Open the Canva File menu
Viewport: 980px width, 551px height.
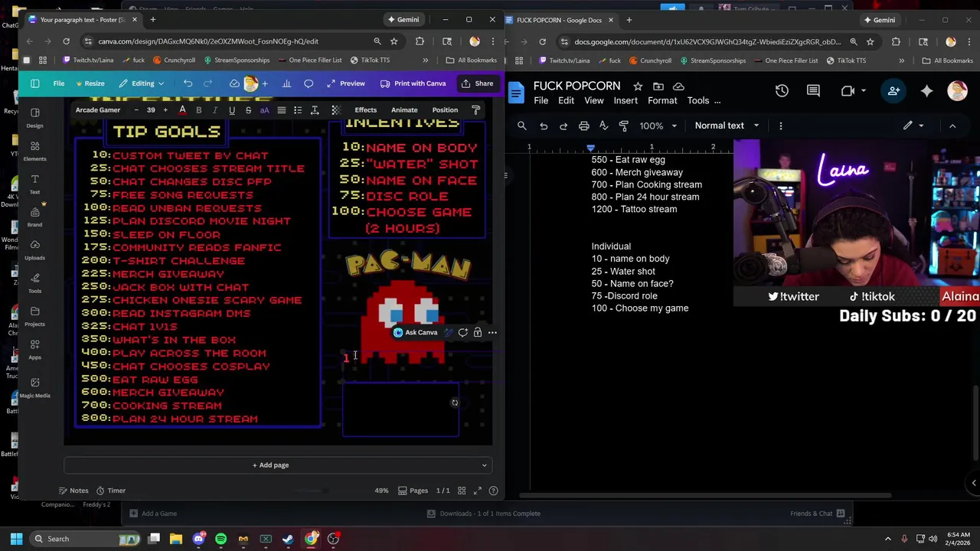(59, 83)
